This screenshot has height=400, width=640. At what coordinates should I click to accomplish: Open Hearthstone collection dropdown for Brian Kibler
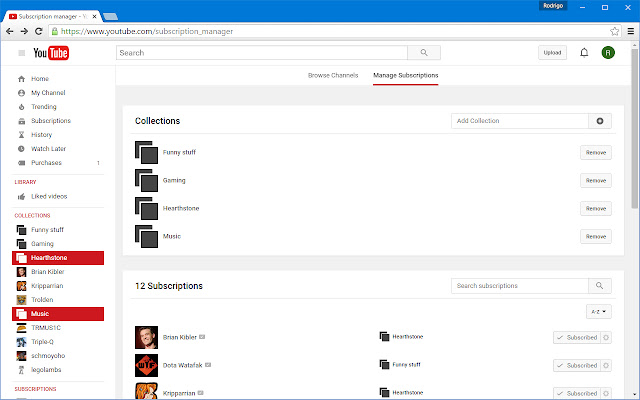click(x=402, y=337)
